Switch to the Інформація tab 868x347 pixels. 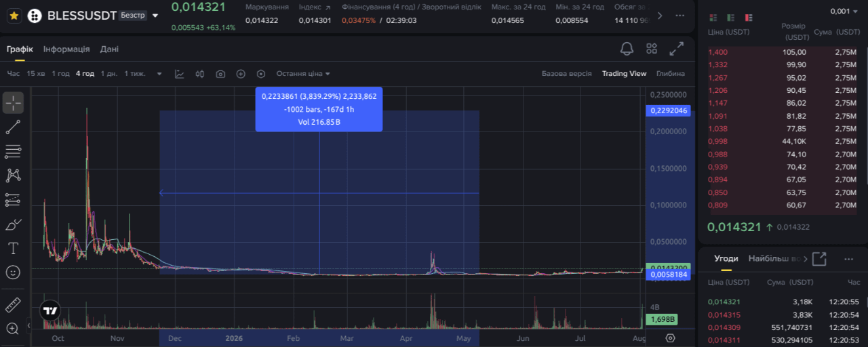(66, 49)
